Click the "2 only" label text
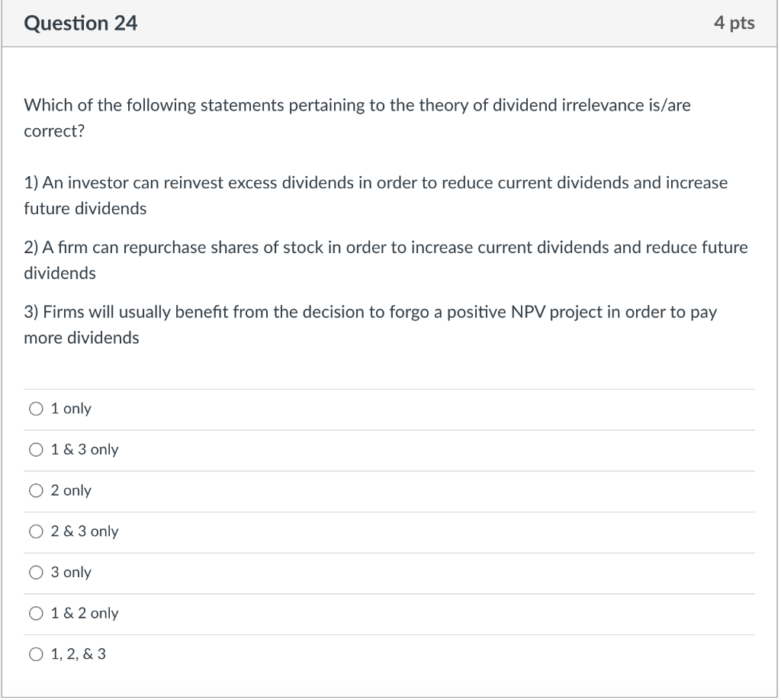This screenshot has height=700, width=781. point(71,490)
